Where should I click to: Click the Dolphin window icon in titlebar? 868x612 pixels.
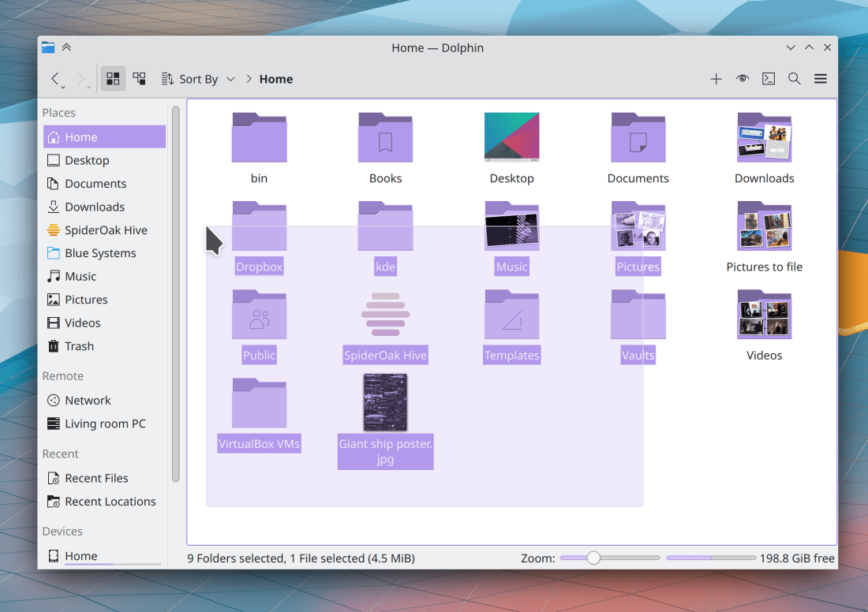[49, 47]
